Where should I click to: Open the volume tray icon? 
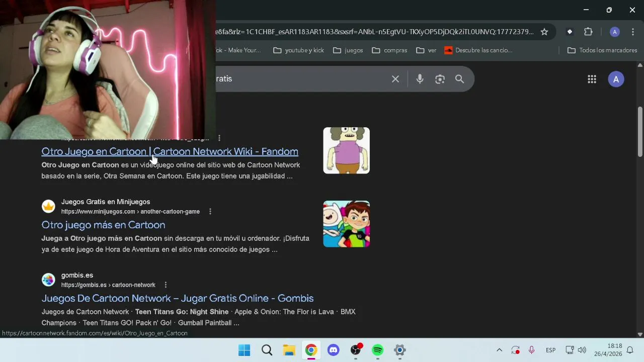[582, 350]
